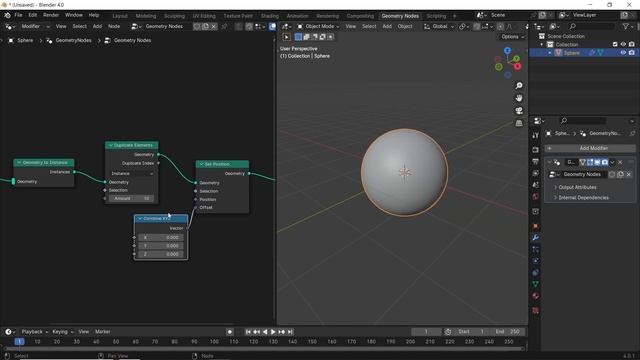The image size is (640, 360).
Task: Click the Duplicate Elements Amount field
Action: coord(131,198)
